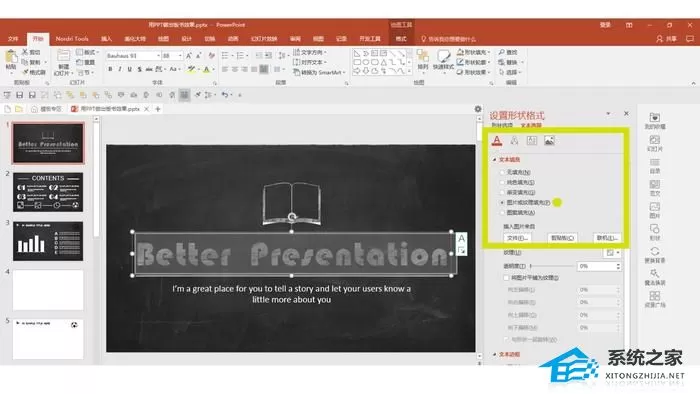This screenshot has width=700, height=394.
Task: Click the Clipboard button under insert picture
Action: tap(562, 238)
